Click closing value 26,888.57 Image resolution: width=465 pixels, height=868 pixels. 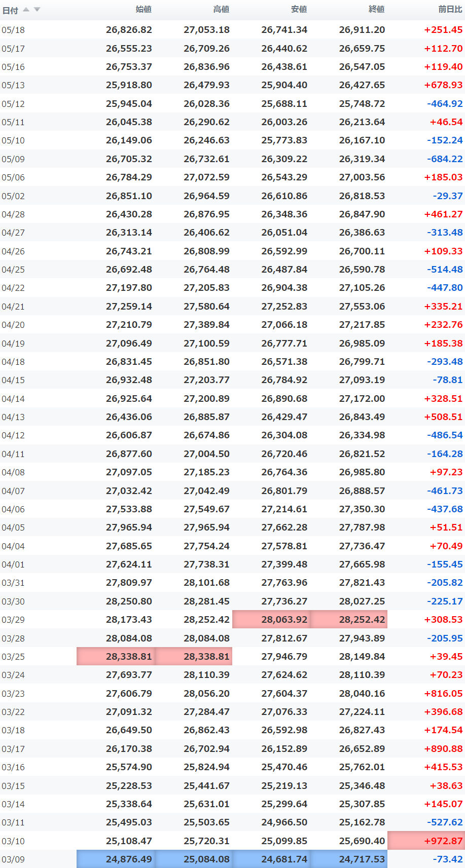tap(362, 491)
